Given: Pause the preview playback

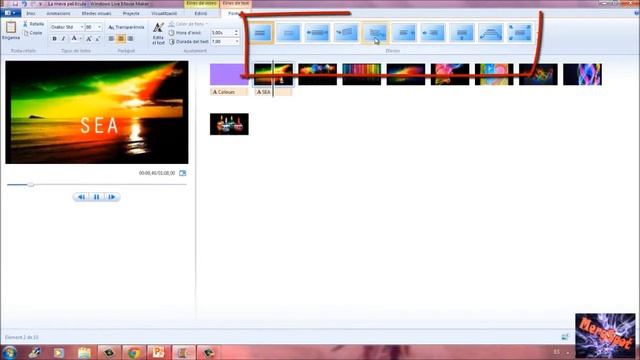Looking at the screenshot, I should coord(97,197).
